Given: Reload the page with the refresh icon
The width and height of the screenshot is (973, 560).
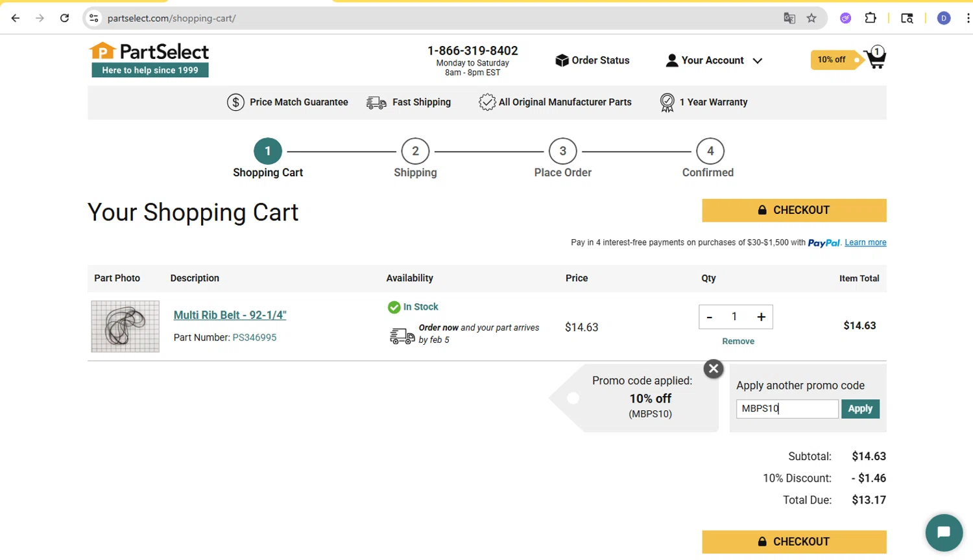Looking at the screenshot, I should coord(64,18).
